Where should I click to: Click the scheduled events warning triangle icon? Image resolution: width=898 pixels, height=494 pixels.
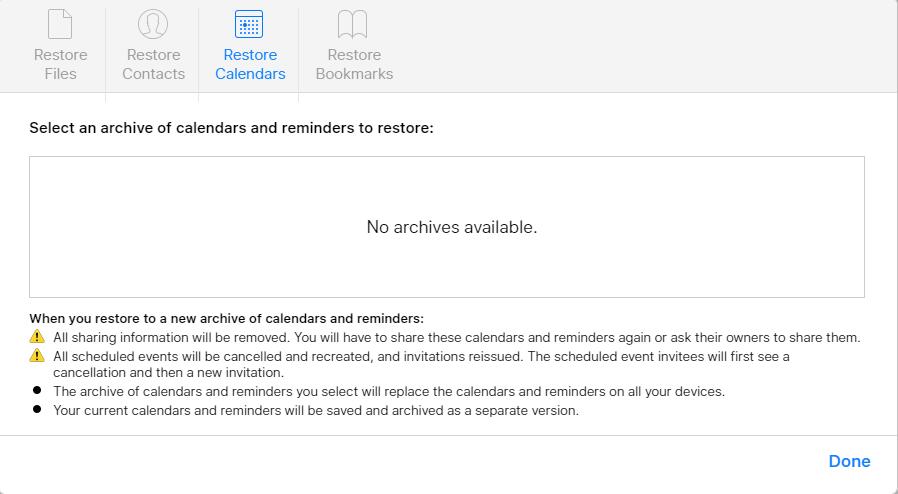tap(37, 355)
